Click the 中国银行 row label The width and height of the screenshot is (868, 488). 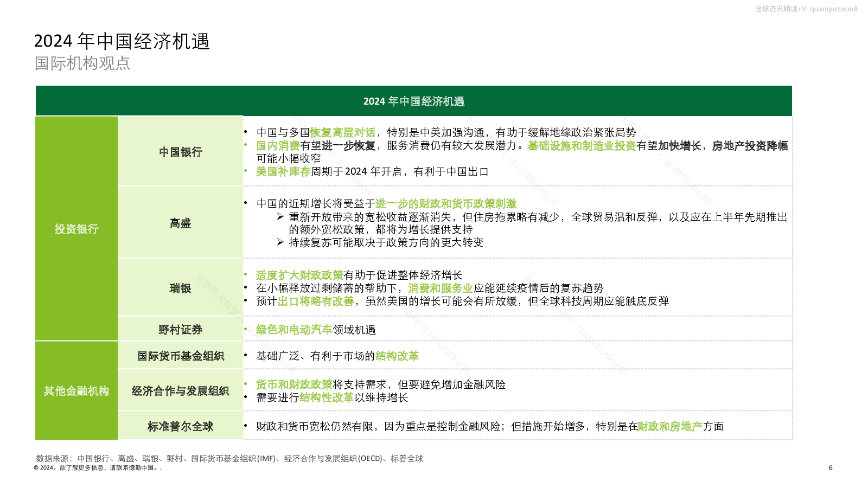coord(180,152)
